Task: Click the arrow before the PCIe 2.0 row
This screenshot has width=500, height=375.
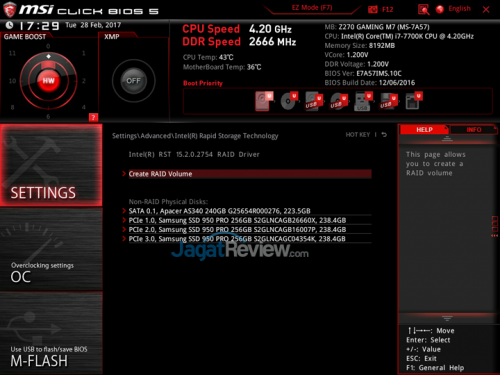Action: (x=124, y=229)
